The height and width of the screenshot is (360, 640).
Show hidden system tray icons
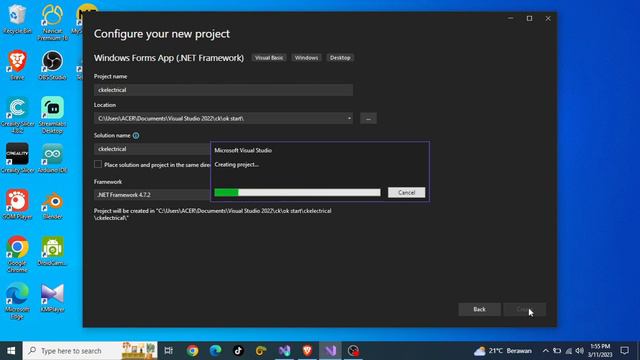546,351
